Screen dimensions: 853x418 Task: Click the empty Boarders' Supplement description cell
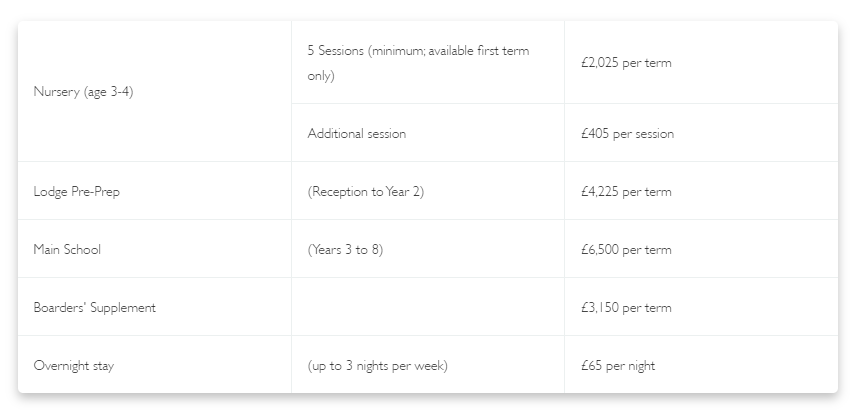click(x=428, y=307)
